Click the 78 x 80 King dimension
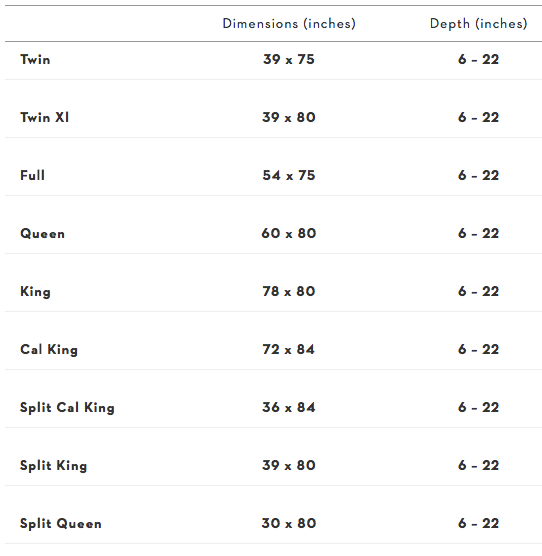 [x=289, y=291]
